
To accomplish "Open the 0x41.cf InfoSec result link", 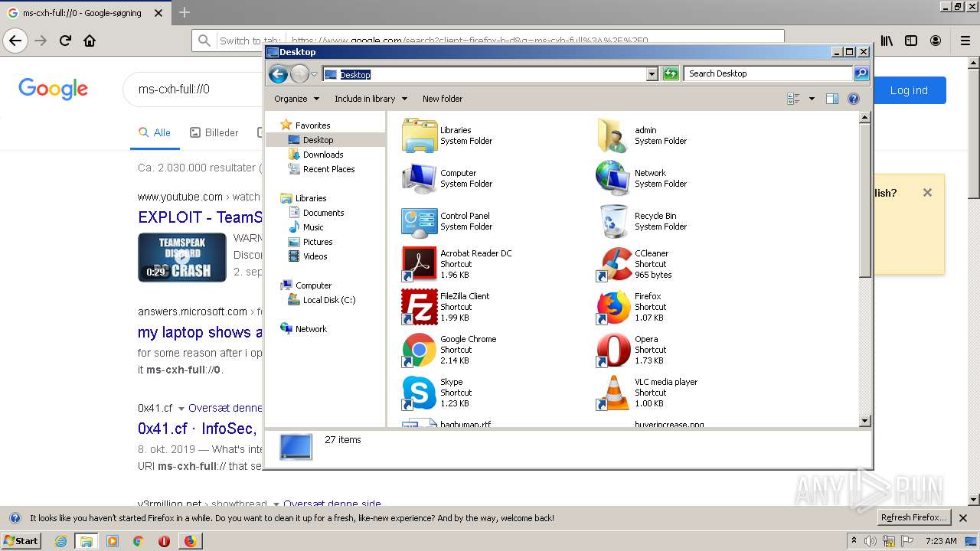I will coord(197,429).
